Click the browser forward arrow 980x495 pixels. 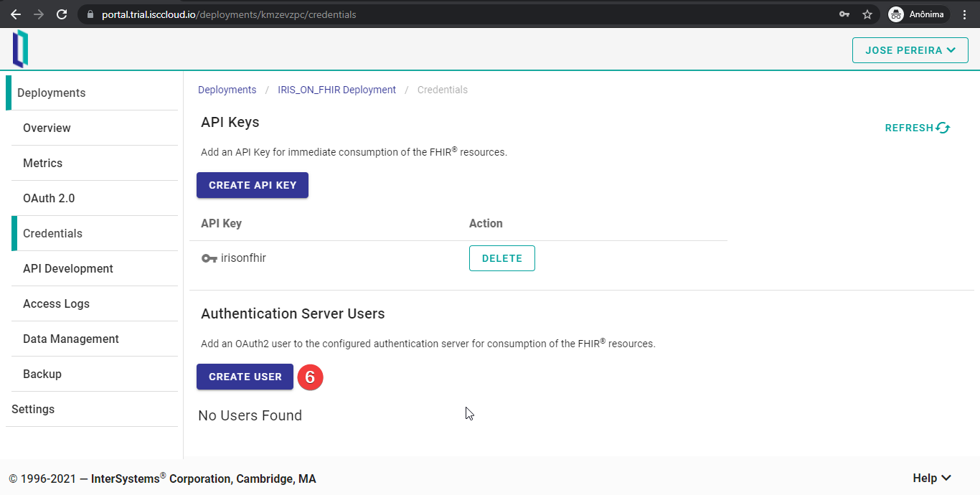(39, 14)
